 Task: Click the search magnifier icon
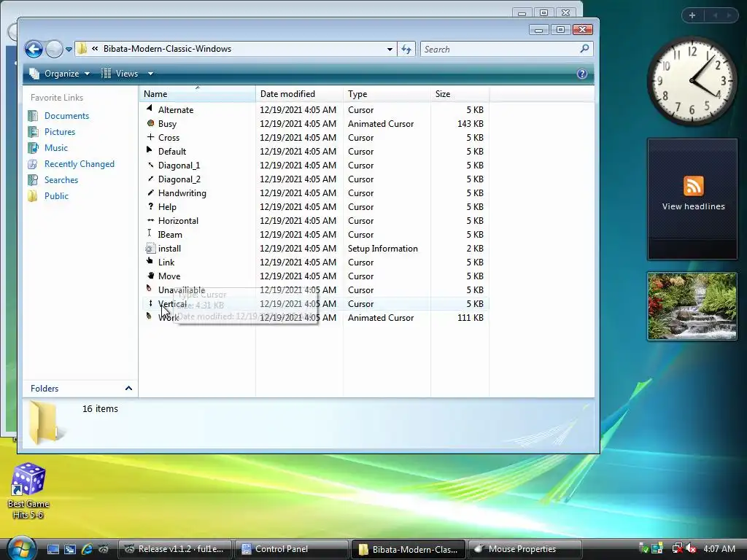584,49
